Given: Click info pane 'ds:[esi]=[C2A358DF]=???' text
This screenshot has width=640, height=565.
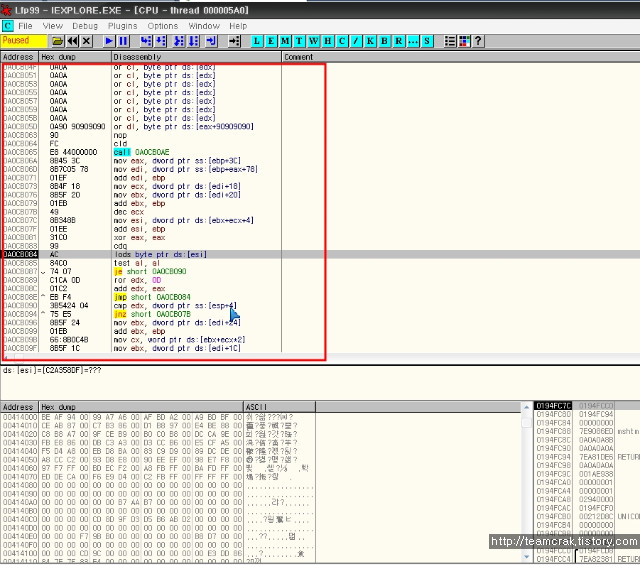Looking at the screenshot, I should (52, 370).
